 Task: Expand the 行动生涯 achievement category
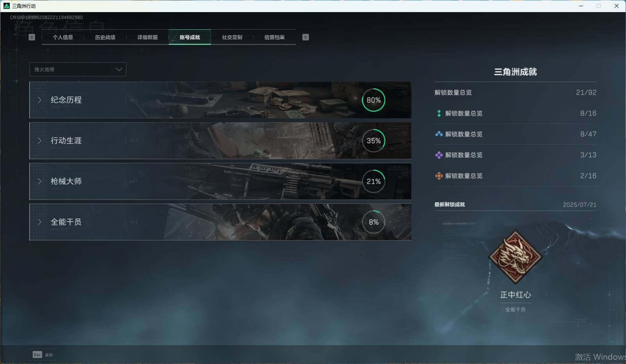click(220, 141)
